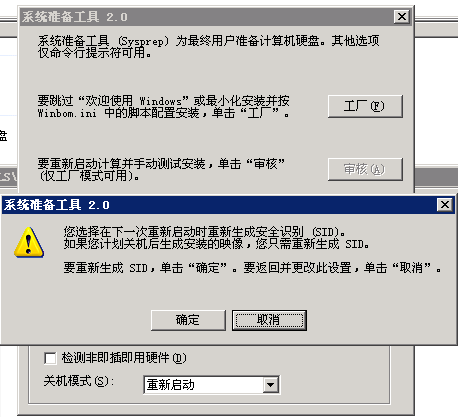Close the background Sysprep window with X
This screenshot has width=458, height=417.
click(402, 16)
